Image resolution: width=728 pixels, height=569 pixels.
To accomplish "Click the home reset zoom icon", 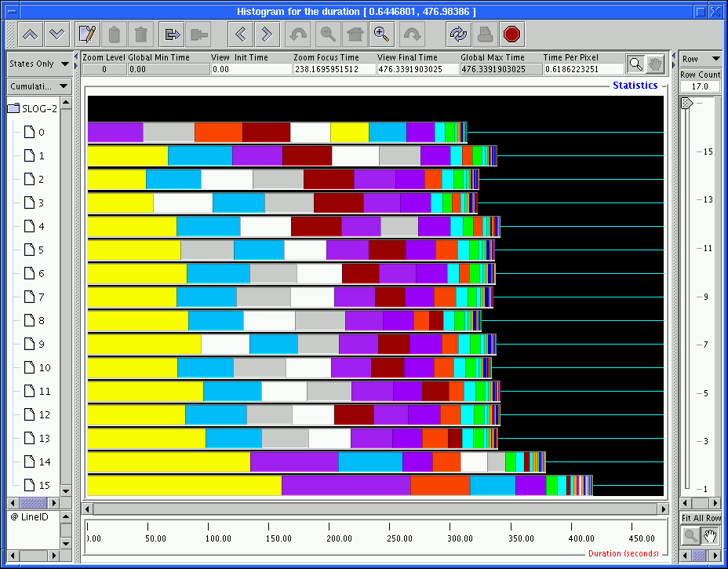I will [355, 35].
